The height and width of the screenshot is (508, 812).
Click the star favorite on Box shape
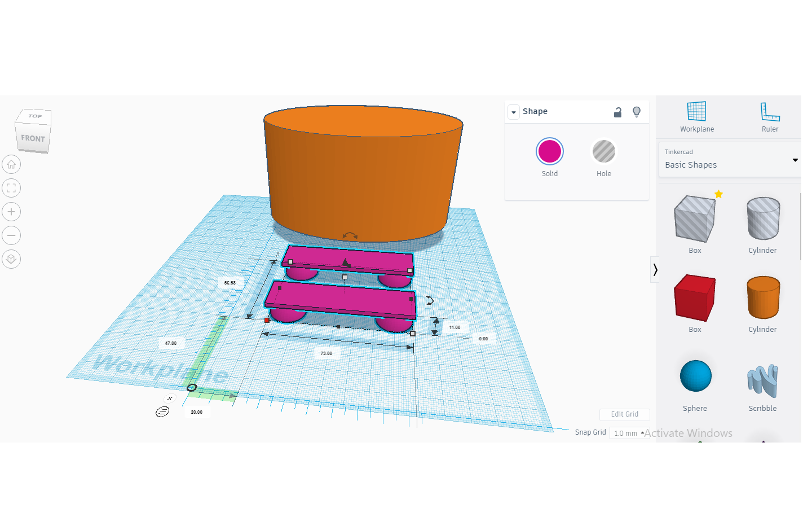click(718, 194)
